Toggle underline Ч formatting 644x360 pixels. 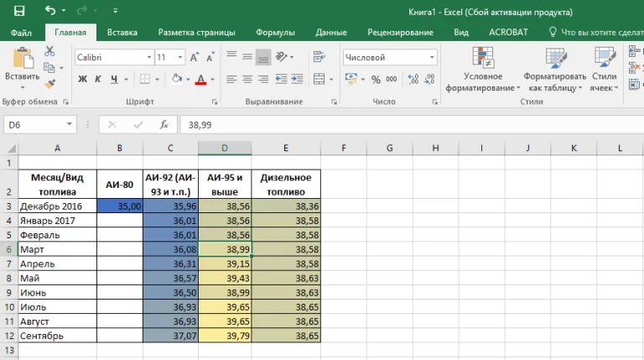coord(114,79)
